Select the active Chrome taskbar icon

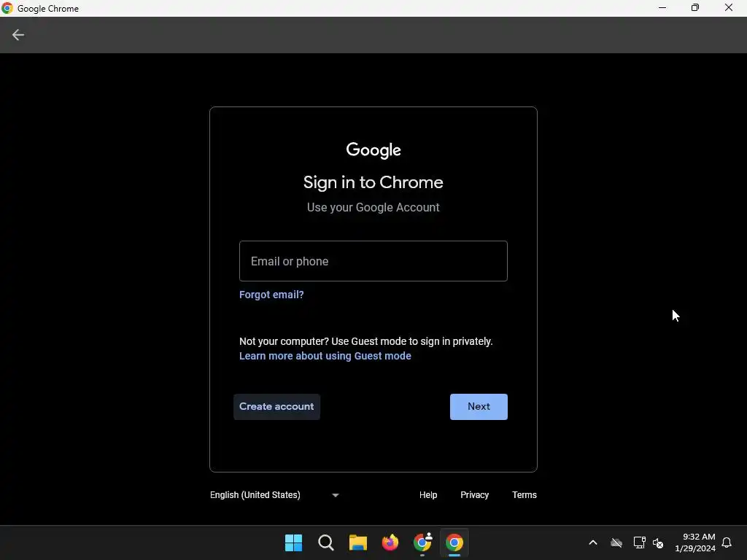point(454,542)
